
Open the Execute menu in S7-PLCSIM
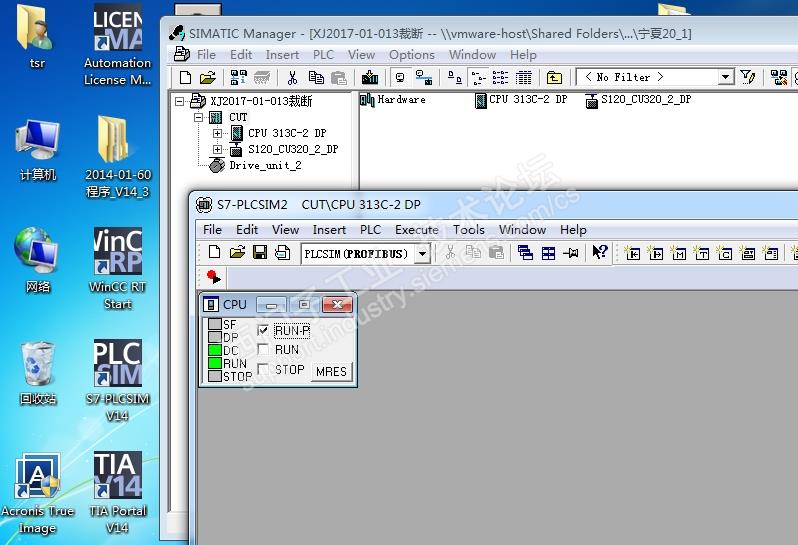417,230
